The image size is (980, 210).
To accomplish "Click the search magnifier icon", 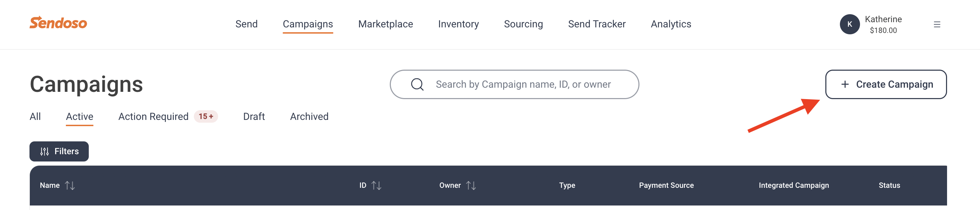I will (x=417, y=85).
